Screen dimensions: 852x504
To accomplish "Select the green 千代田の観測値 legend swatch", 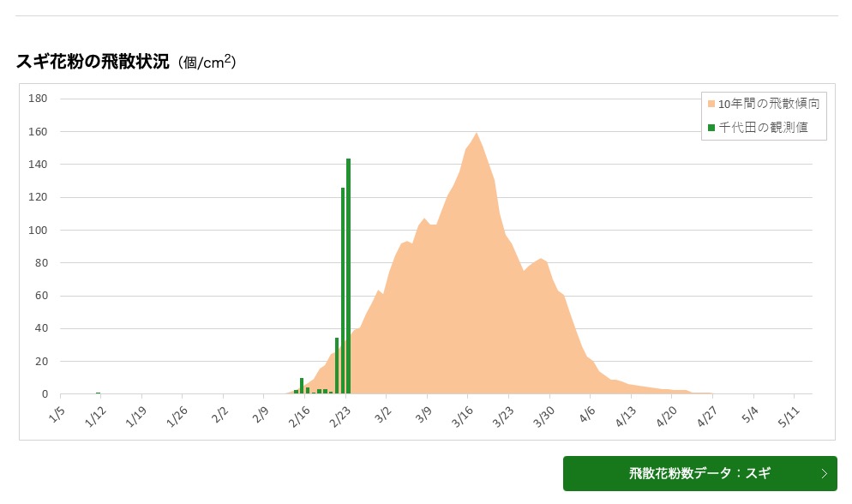I will (x=711, y=128).
